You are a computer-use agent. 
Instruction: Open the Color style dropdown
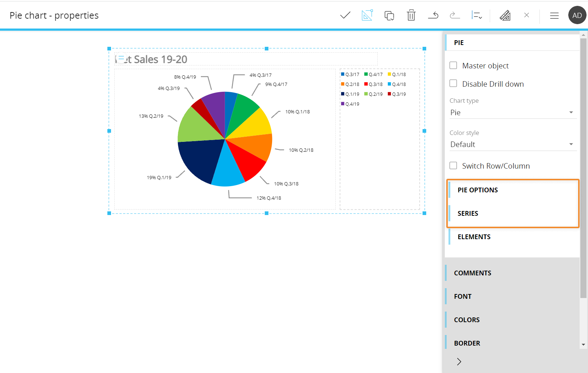click(x=512, y=144)
